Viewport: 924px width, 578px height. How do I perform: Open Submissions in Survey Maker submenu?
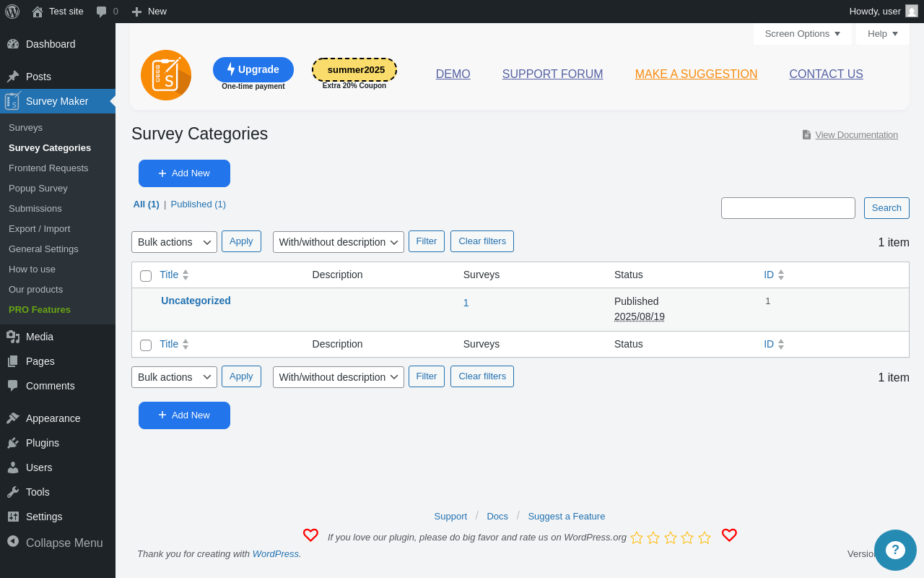[x=35, y=208]
